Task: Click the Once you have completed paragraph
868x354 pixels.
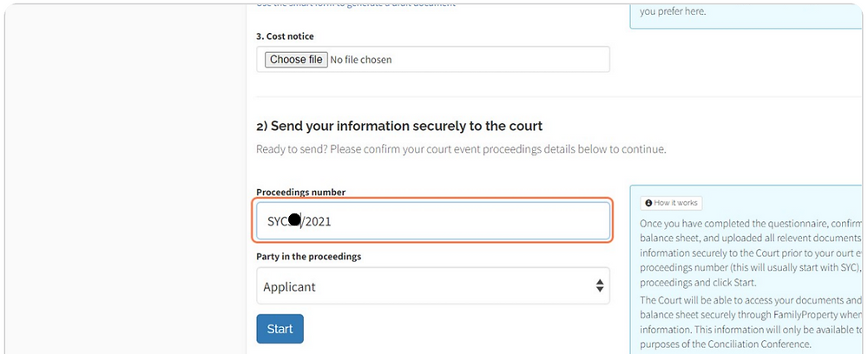Action: coord(751,253)
